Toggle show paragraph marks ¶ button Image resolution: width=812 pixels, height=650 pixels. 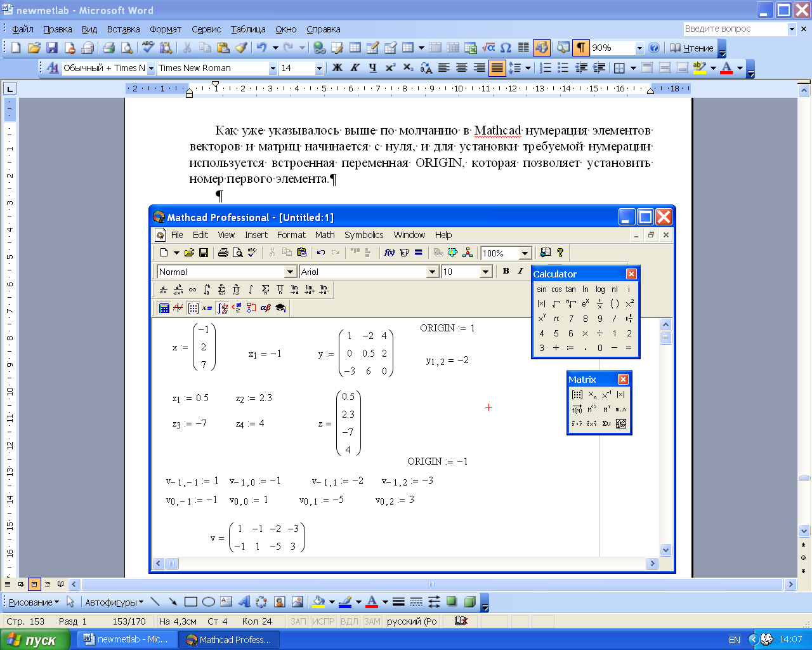[580, 48]
